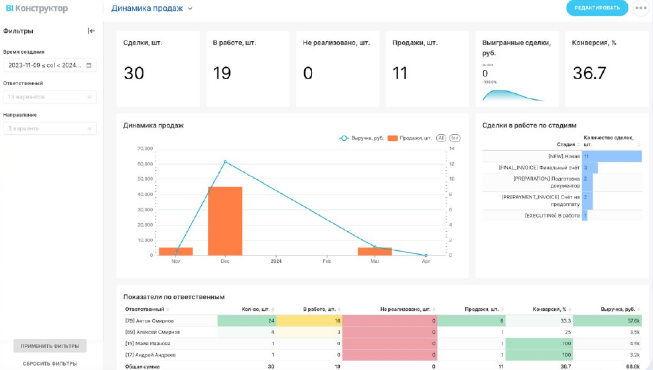This screenshot has height=370, width=653.
Task: Click the В работе, шт. card value 19
Action: (x=222, y=73)
